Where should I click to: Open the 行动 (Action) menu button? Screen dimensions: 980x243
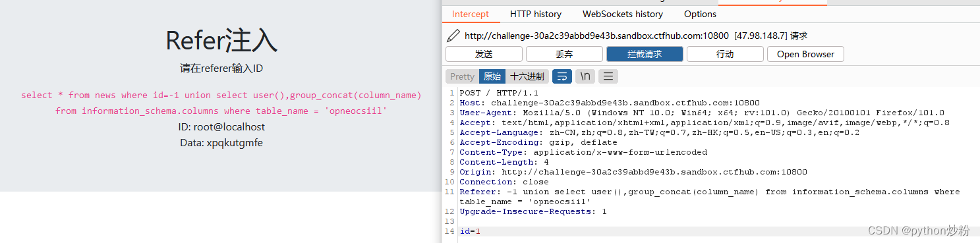click(725, 54)
